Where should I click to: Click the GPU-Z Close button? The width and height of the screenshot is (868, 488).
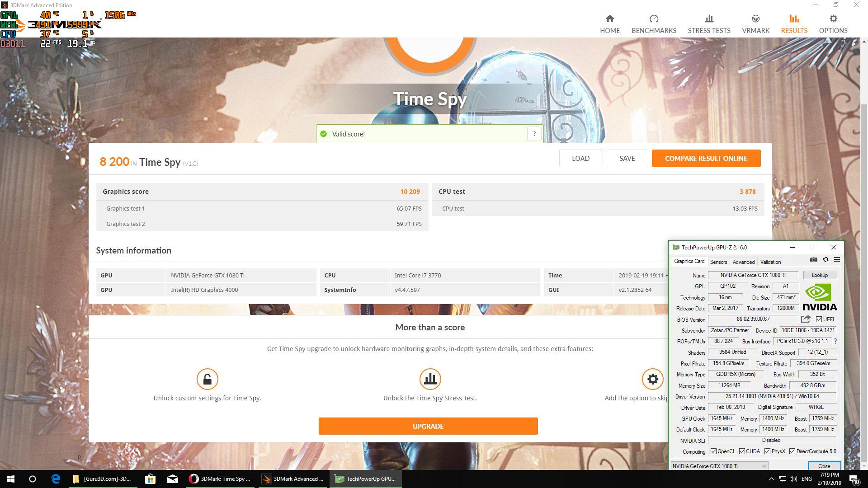824,466
